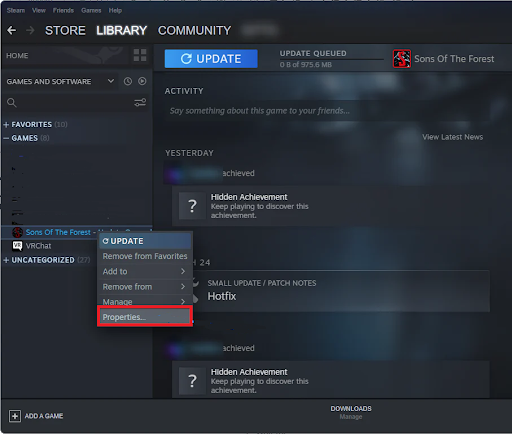Click the Yesterday section heading

[x=189, y=153]
